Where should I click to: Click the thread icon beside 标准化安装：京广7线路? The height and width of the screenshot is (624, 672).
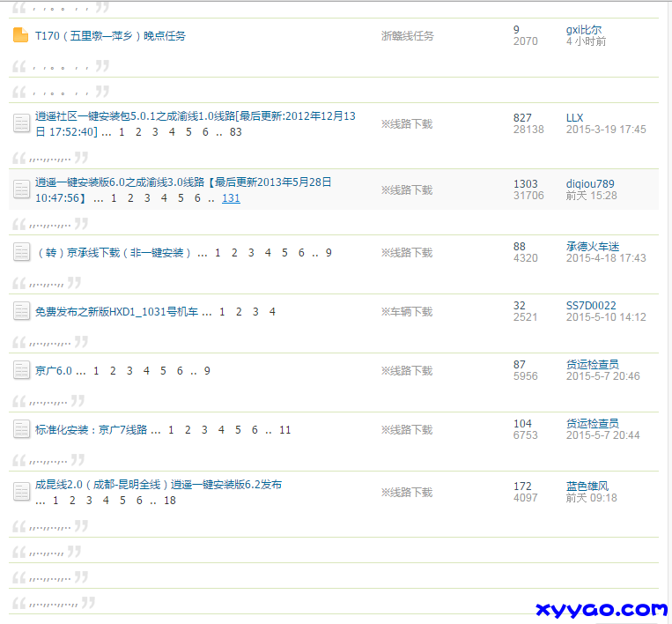tap(22, 429)
